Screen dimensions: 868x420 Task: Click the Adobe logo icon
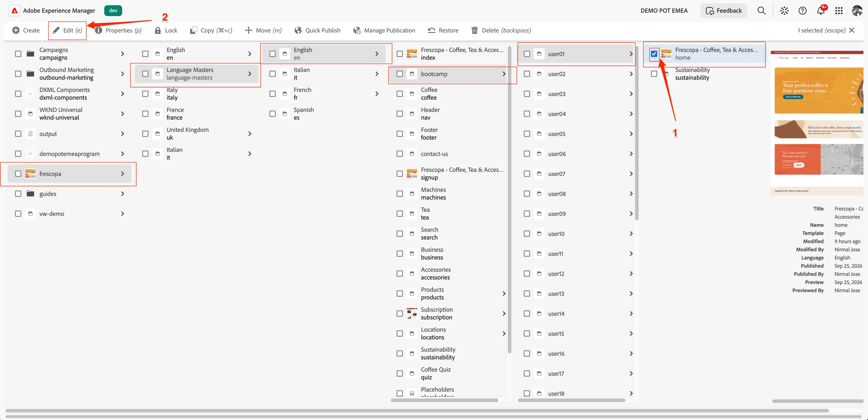point(15,10)
